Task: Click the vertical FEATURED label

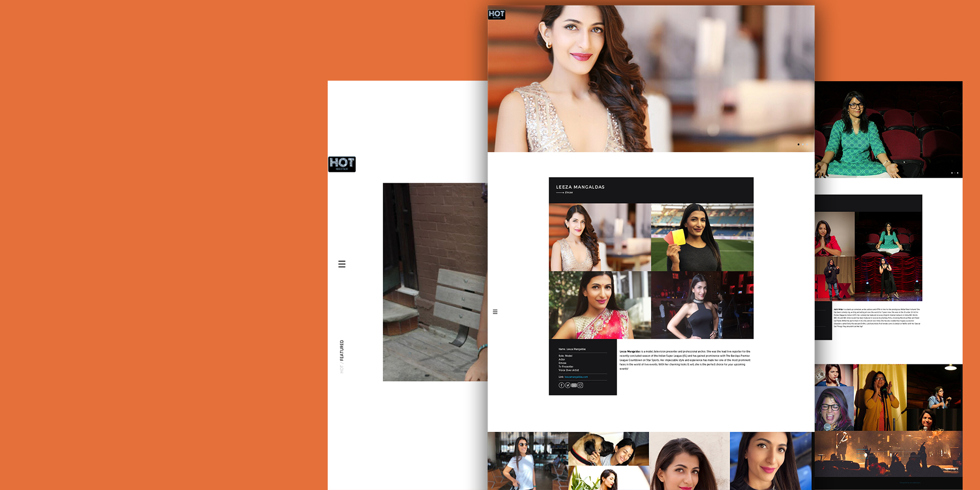Action: point(342,350)
